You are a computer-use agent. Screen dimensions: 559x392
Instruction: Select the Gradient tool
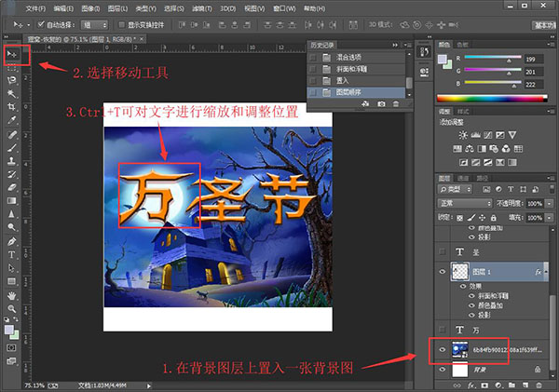(12, 200)
